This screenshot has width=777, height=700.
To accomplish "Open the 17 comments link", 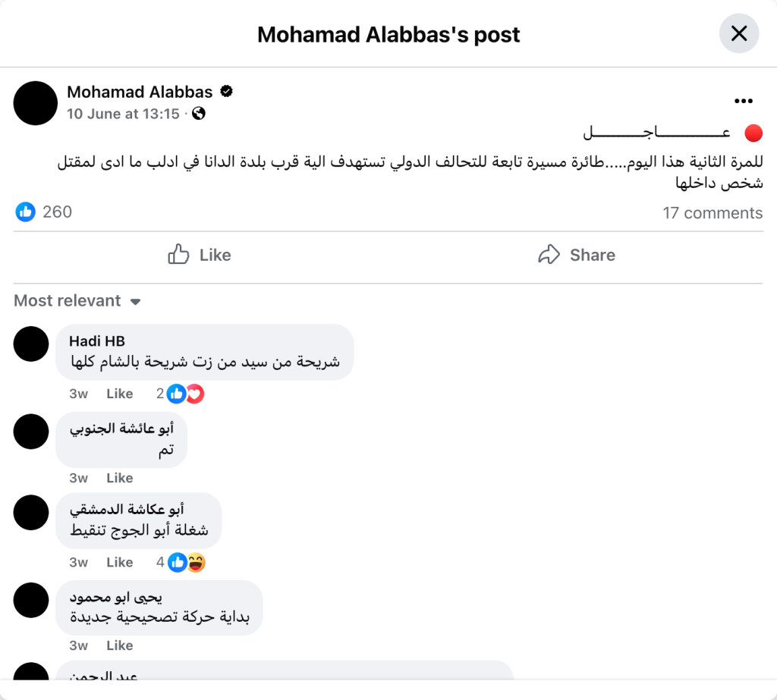I will coord(712,213).
